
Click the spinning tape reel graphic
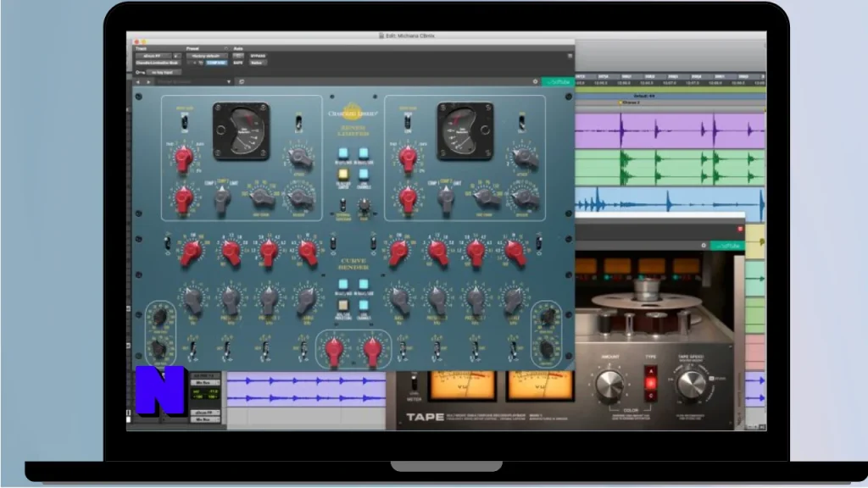[x=647, y=301]
